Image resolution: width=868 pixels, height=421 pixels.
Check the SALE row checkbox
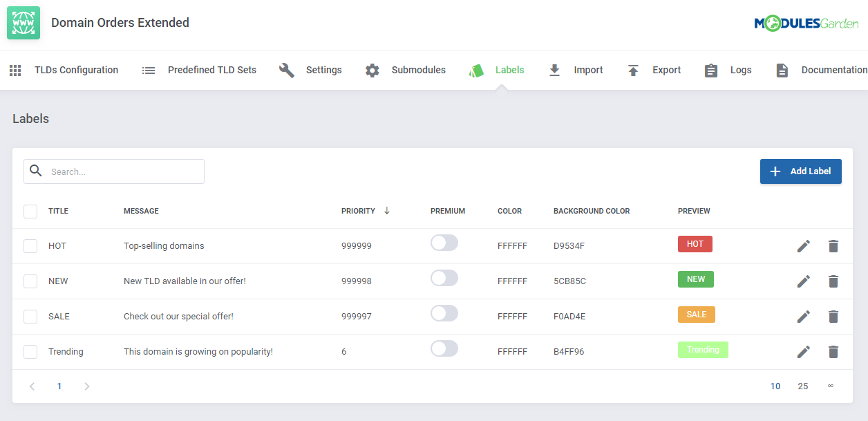pos(30,317)
